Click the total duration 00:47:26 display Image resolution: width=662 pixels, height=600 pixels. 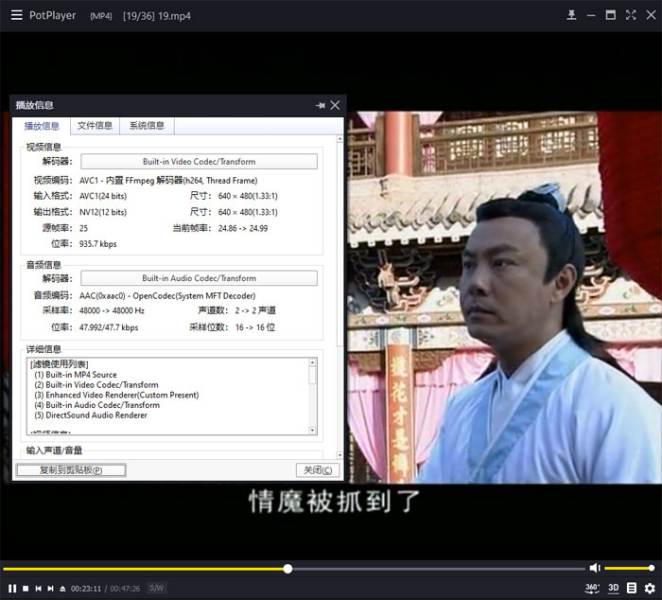(125, 589)
